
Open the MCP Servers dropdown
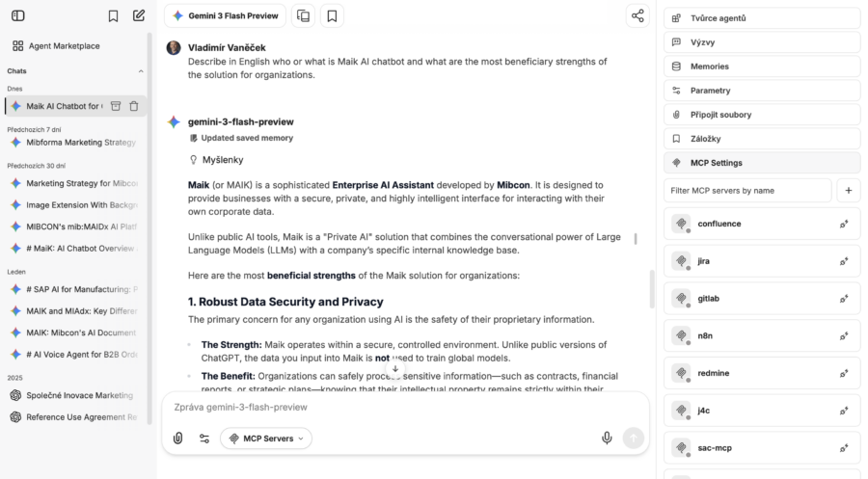[x=266, y=438]
